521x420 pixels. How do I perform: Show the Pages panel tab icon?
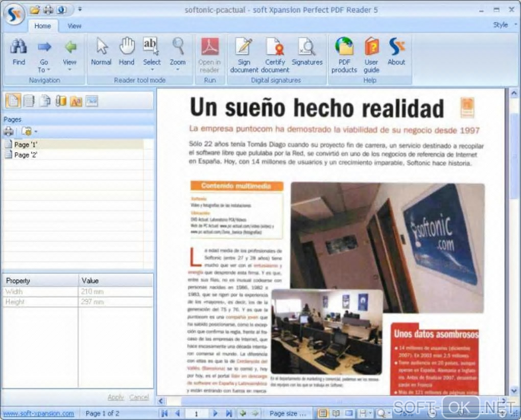pyautogui.click(x=13, y=101)
